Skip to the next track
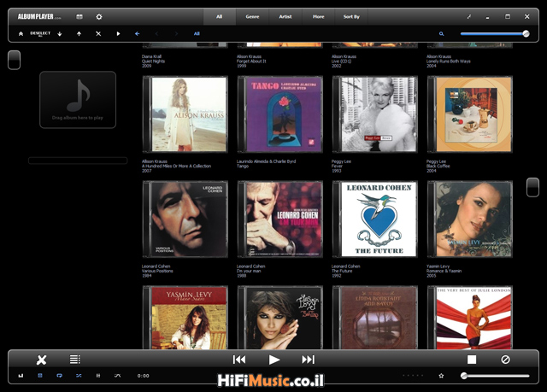The image size is (547, 392). tap(308, 360)
